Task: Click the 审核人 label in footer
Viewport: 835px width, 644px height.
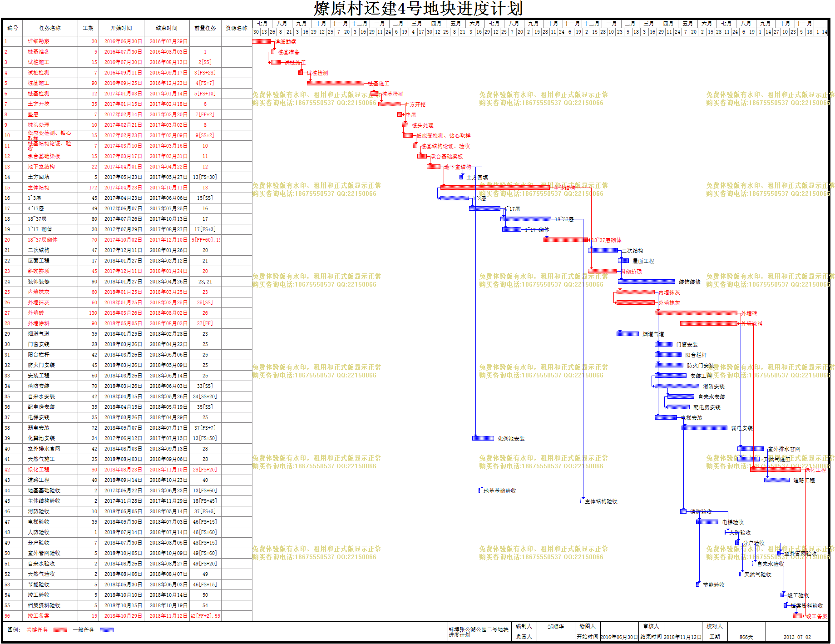Action: tap(651, 626)
